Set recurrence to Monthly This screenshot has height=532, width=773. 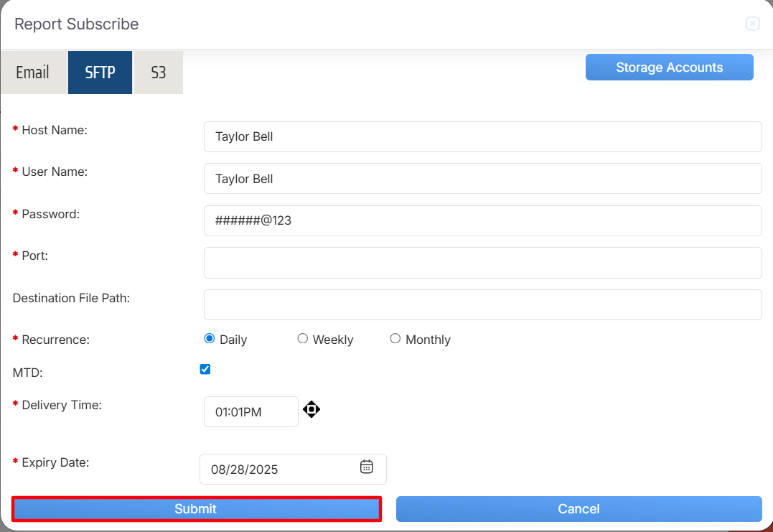pyautogui.click(x=395, y=339)
